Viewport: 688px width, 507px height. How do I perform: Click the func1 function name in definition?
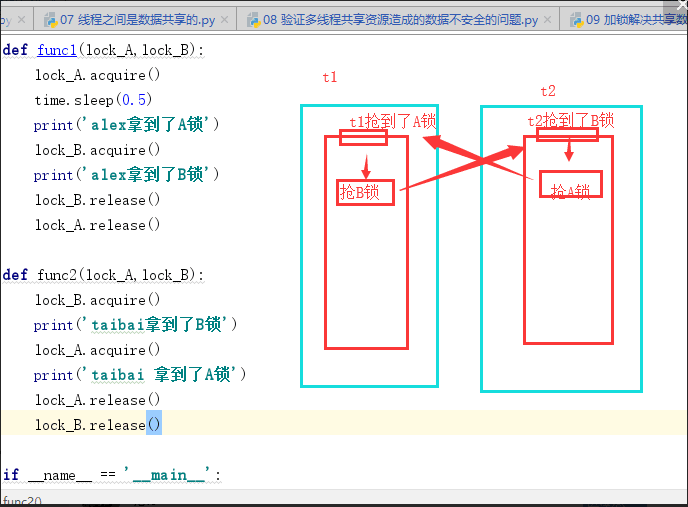coord(57,50)
